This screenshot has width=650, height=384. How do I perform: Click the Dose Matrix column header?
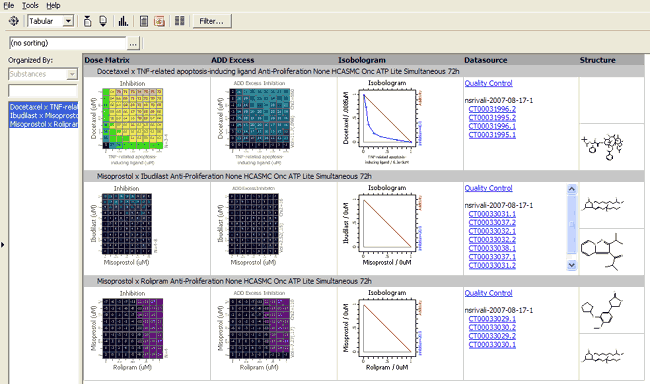(107, 60)
